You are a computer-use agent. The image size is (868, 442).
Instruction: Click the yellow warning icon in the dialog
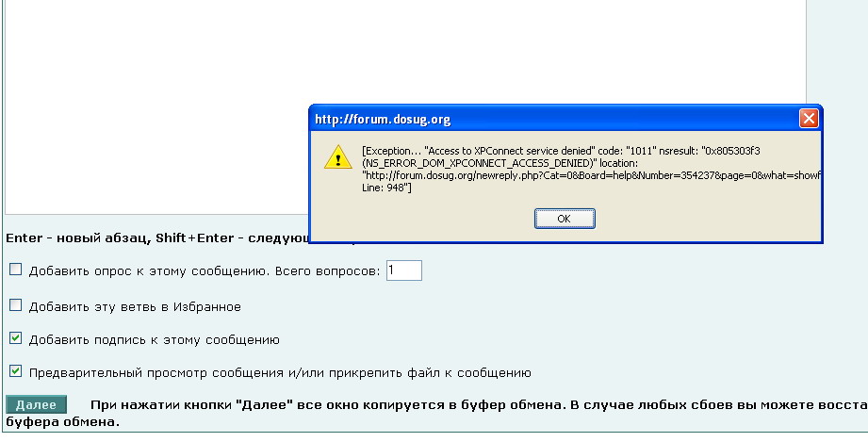[x=337, y=156]
